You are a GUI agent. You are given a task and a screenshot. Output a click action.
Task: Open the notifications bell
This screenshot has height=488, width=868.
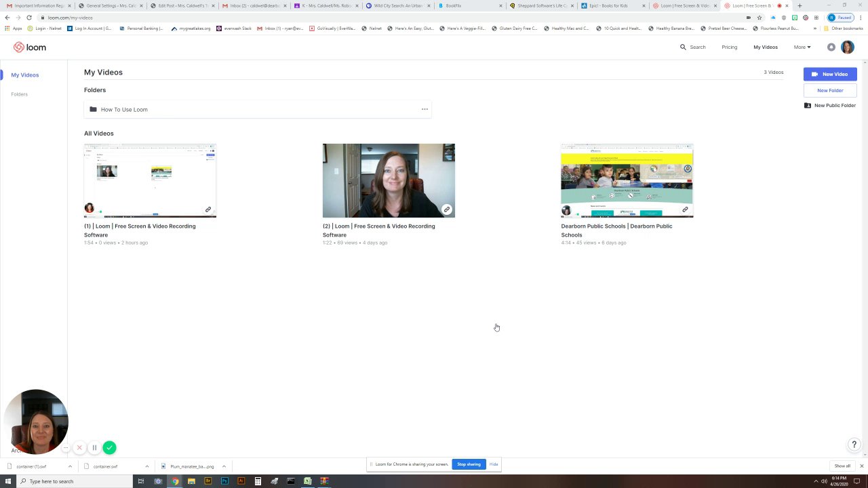point(831,47)
